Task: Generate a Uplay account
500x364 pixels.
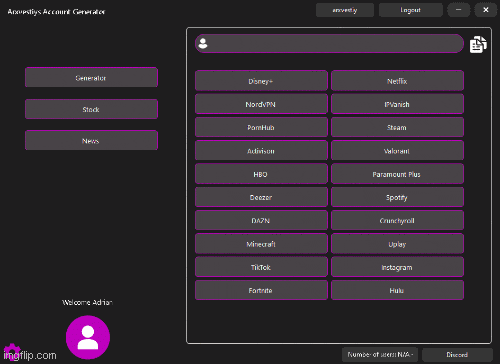Action: (x=397, y=244)
